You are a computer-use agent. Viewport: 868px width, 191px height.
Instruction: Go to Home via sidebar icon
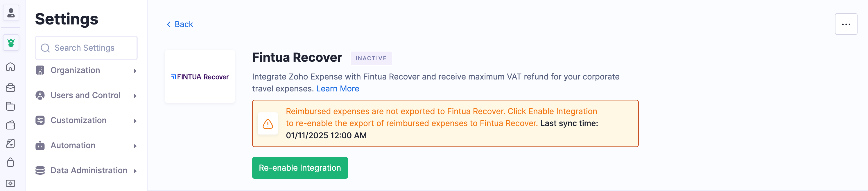10,67
